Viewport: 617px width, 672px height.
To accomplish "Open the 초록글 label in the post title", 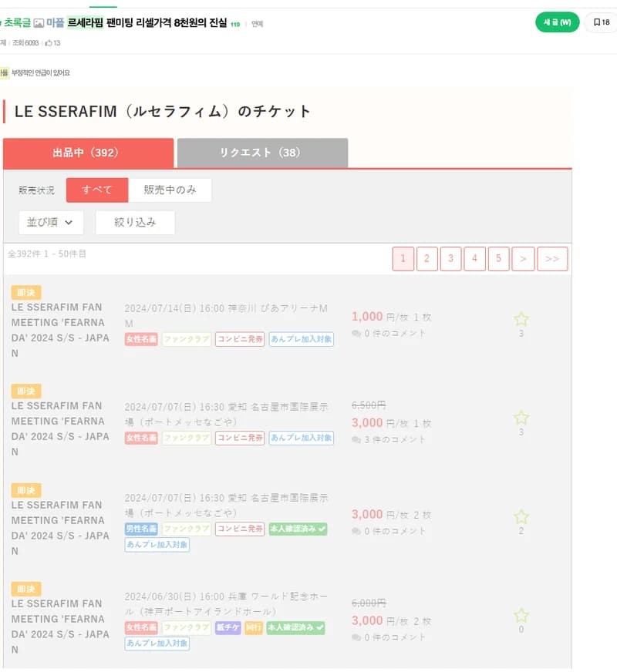I will 17,22.
